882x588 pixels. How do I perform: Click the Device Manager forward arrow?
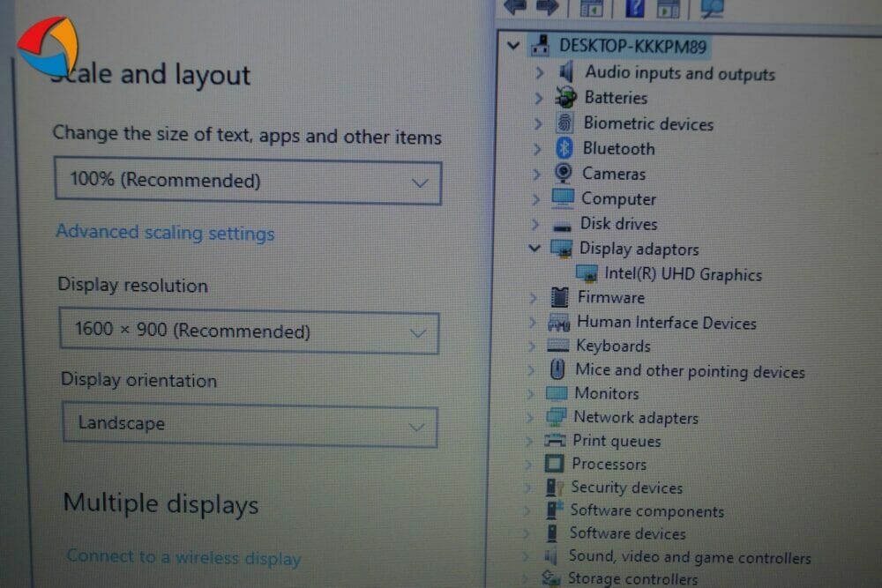click(547, 7)
